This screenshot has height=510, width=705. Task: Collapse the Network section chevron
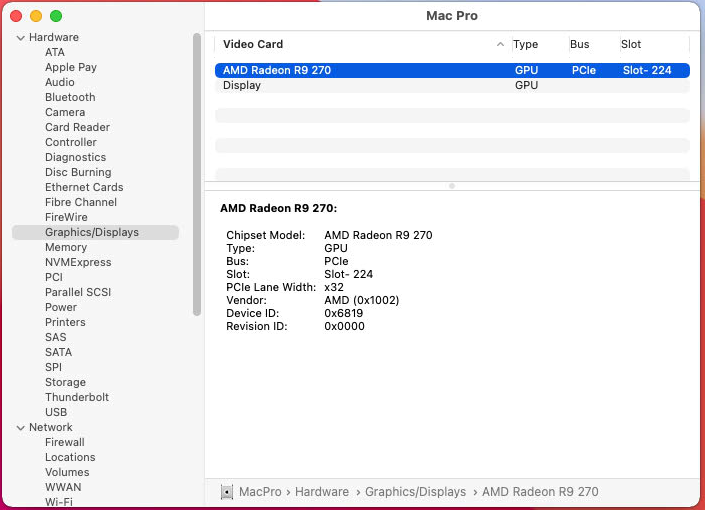pyautogui.click(x=20, y=428)
